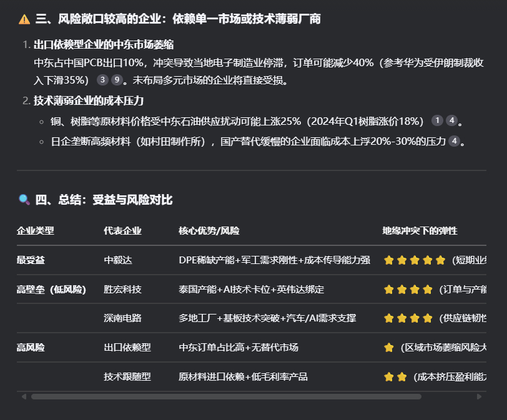This screenshot has width=507, height=420.
Task: Select the 地缘冲突下的弹性 column header
Action: point(420,231)
